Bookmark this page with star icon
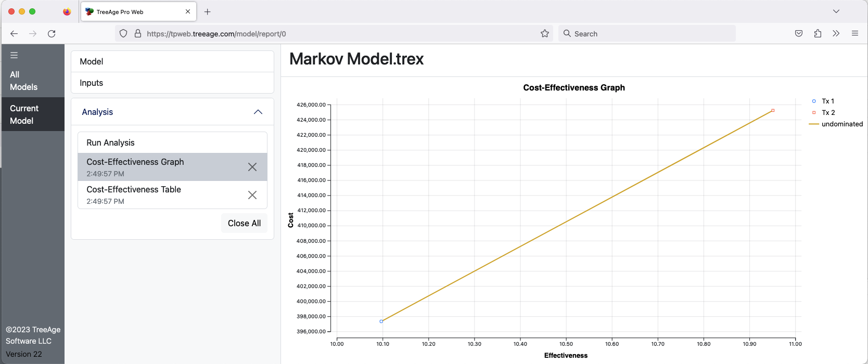The width and height of the screenshot is (868, 364). tap(545, 34)
